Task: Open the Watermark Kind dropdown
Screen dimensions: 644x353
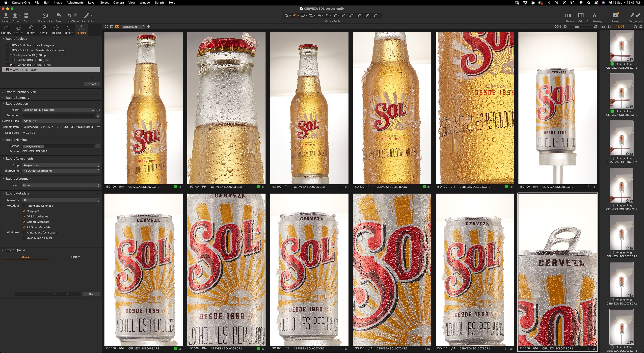Action: [x=61, y=185]
